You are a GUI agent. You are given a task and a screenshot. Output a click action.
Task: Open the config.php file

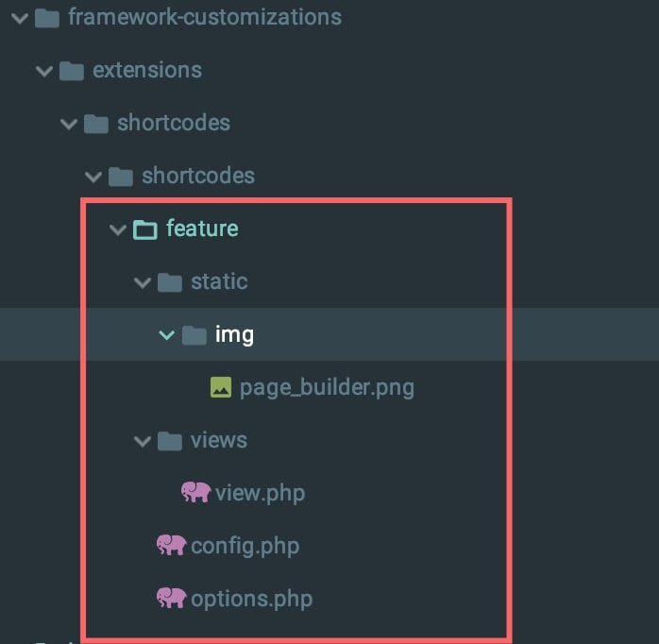click(x=245, y=547)
